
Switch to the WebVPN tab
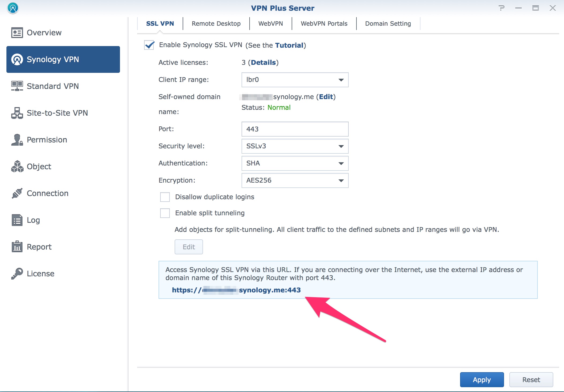(x=270, y=24)
